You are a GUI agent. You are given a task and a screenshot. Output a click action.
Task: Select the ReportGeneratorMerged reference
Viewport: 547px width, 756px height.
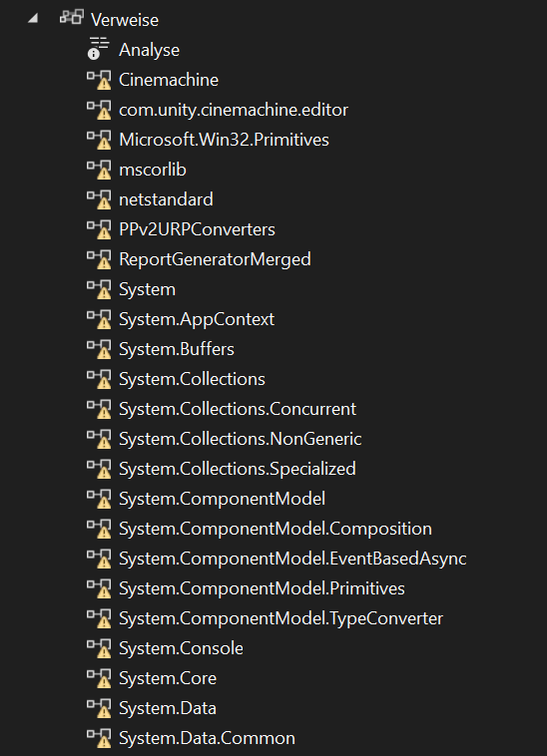(x=215, y=259)
